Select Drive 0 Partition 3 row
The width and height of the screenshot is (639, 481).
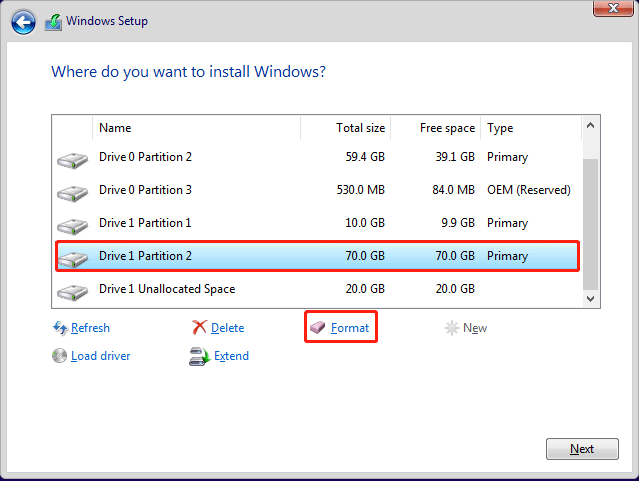click(x=317, y=190)
